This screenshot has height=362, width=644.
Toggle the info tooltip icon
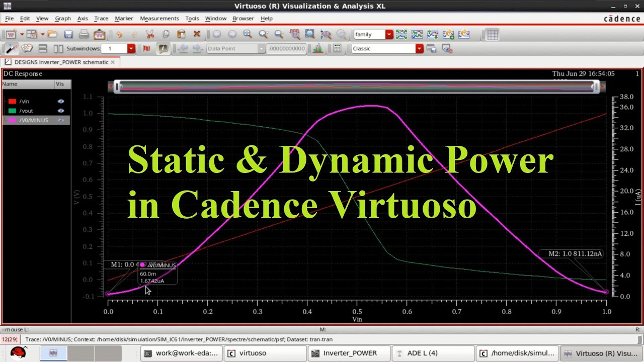point(163,49)
